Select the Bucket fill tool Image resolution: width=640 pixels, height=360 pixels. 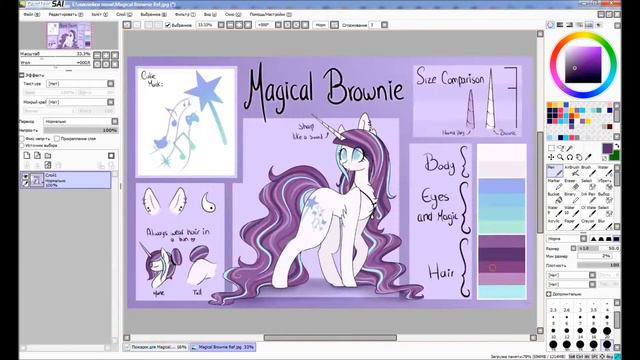554,198
